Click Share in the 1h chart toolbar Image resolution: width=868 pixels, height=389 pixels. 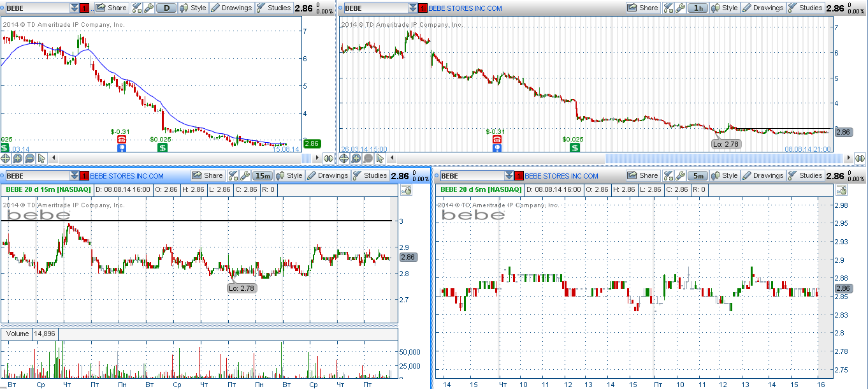(x=643, y=8)
